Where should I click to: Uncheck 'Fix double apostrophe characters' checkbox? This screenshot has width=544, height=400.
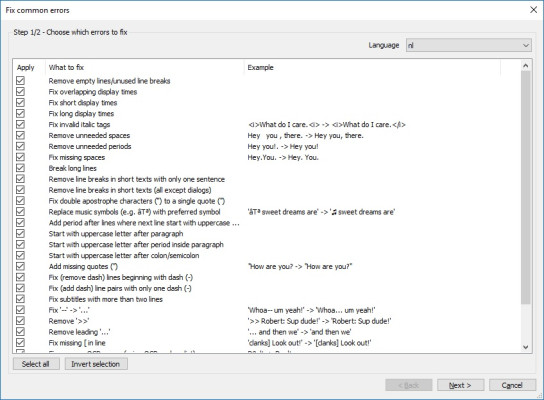click(20, 201)
